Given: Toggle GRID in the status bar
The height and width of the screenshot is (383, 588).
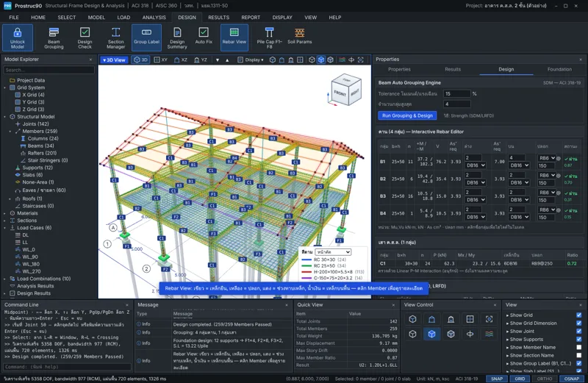Looking at the screenshot, I should [x=520, y=379].
